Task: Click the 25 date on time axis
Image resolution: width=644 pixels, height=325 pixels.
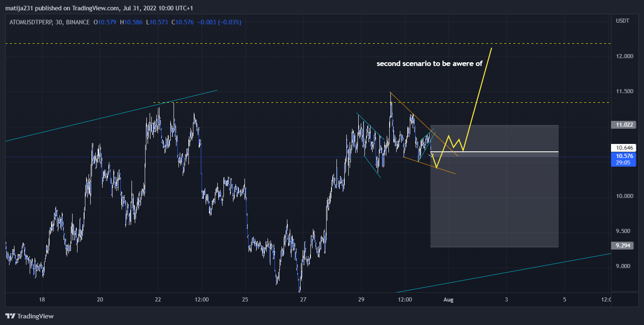Action: coord(245,300)
